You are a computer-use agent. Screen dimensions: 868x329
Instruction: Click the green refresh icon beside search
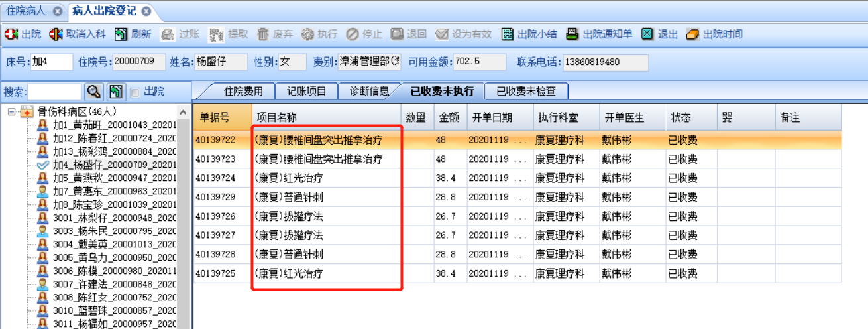(115, 92)
